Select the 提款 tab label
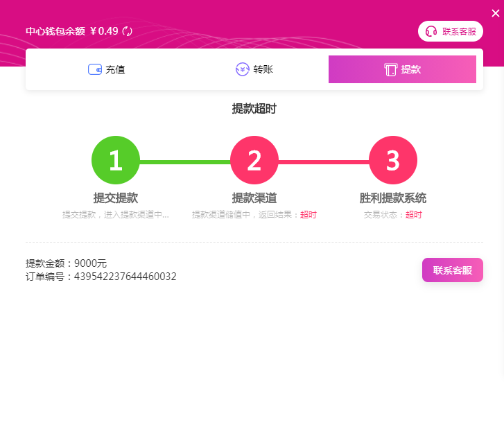Viewport: 504px width, 445px height. (411, 69)
